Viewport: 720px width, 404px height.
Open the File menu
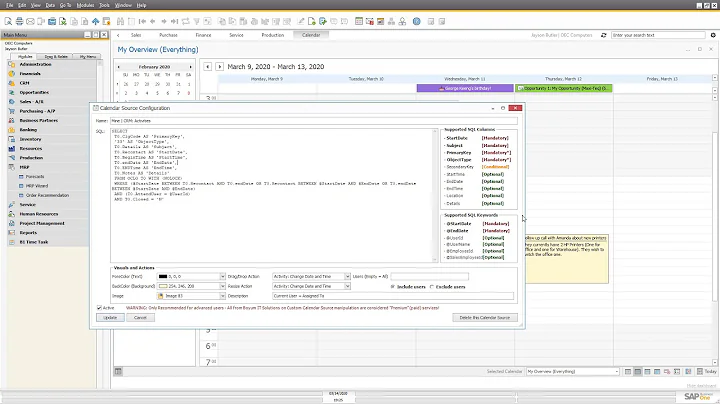click(9, 5)
